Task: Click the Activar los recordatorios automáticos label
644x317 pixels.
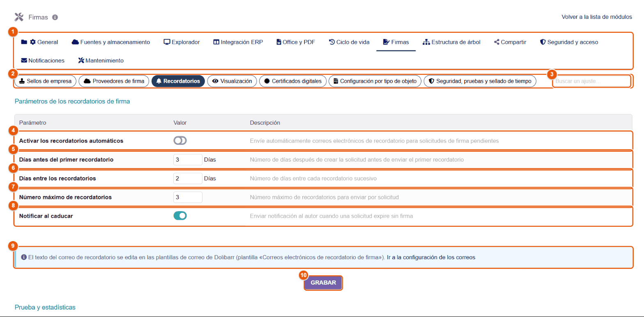Action: 71,141
